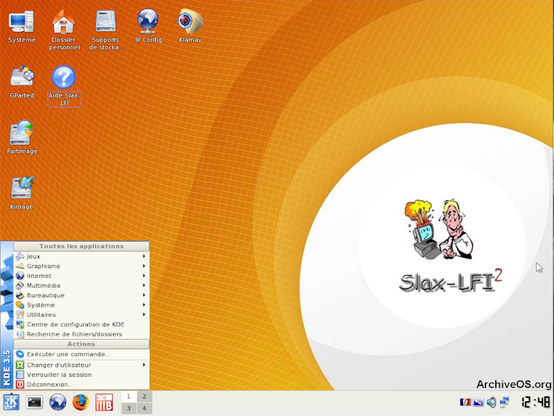Expand the Multimédia submenu
This screenshot has height=416, width=554.
pyautogui.click(x=82, y=285)
